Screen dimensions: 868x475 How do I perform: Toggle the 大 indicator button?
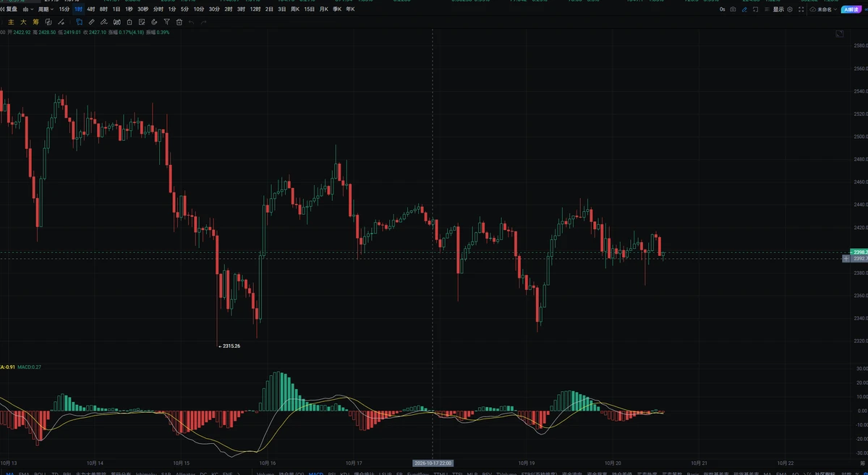point(23,22)
